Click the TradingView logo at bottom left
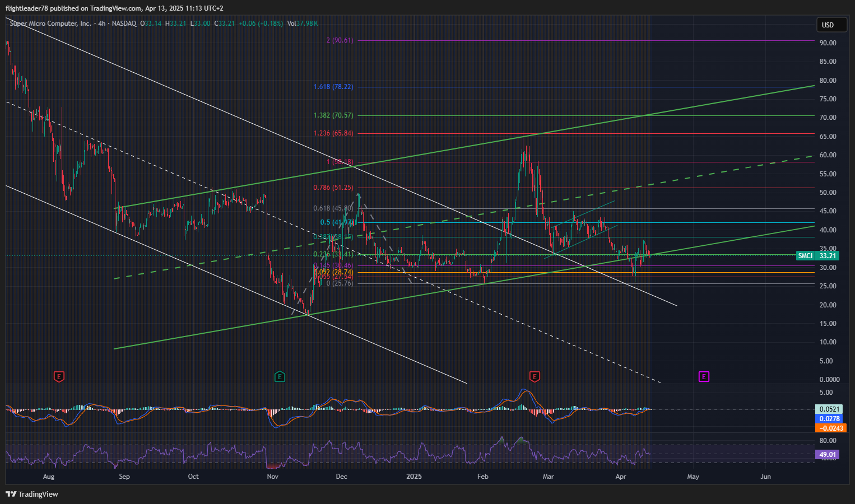This screenshot has height=504, width=855. [32, 494]
